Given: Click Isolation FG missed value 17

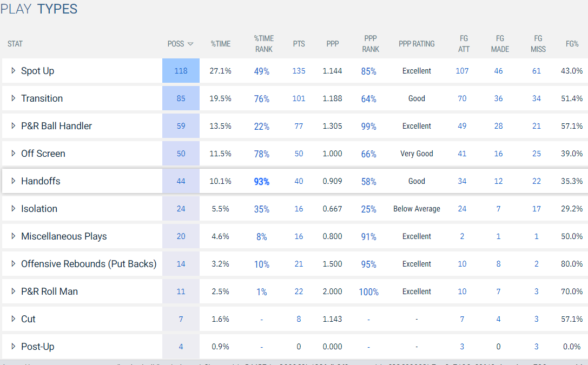Looking at the screenshot, I should (x=537, y=209).
